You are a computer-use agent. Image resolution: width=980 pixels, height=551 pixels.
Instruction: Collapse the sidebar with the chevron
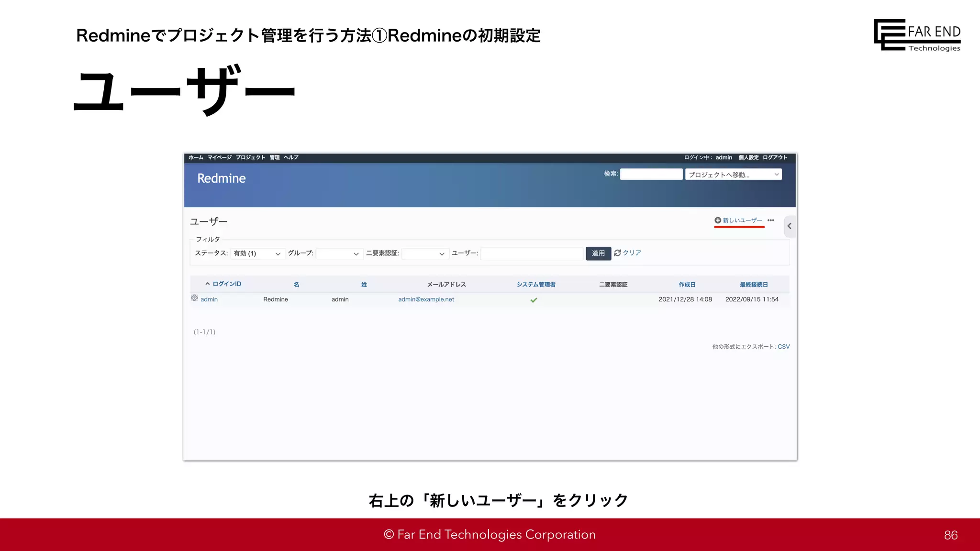pyautogui.click(x=790, y=226)
